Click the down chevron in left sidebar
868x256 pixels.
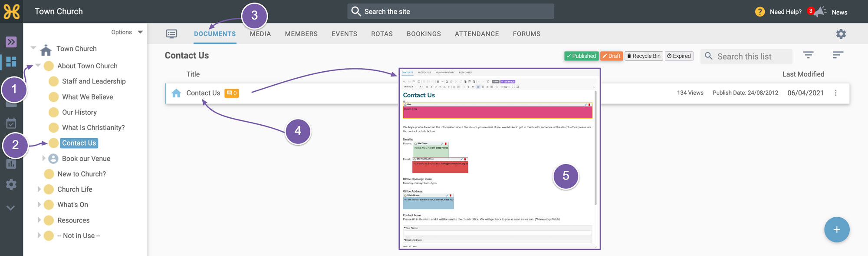click(x=11, y=208)
